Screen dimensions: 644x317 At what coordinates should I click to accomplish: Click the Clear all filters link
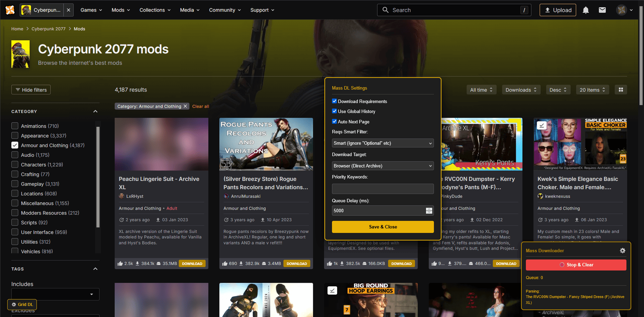(x=200, y=106)
